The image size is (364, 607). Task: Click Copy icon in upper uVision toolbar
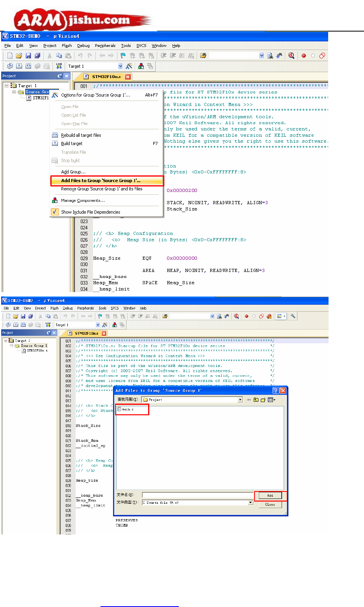(59, 56)
